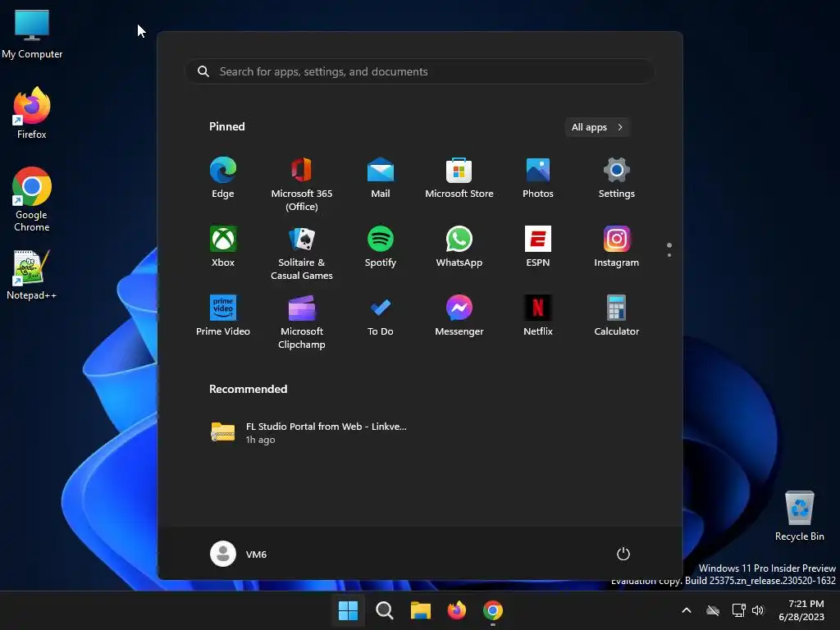Viewport: 840px width, 630px height.
Task: Click the All apps button
Action: pos(597,127)
